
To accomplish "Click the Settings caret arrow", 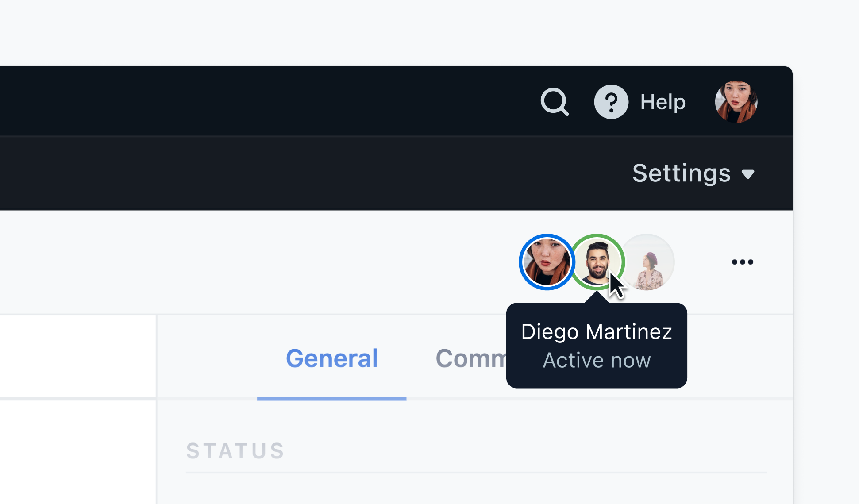I will (748, 174).
